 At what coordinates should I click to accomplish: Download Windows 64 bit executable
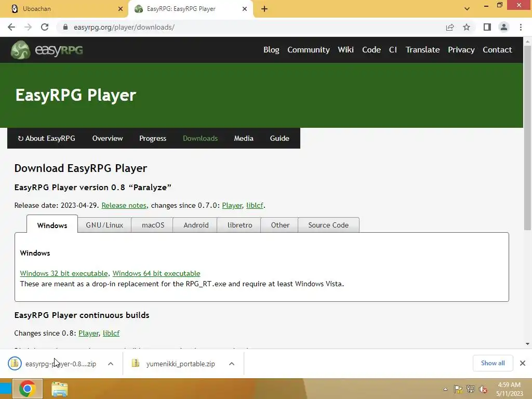(x=156, y=273)
